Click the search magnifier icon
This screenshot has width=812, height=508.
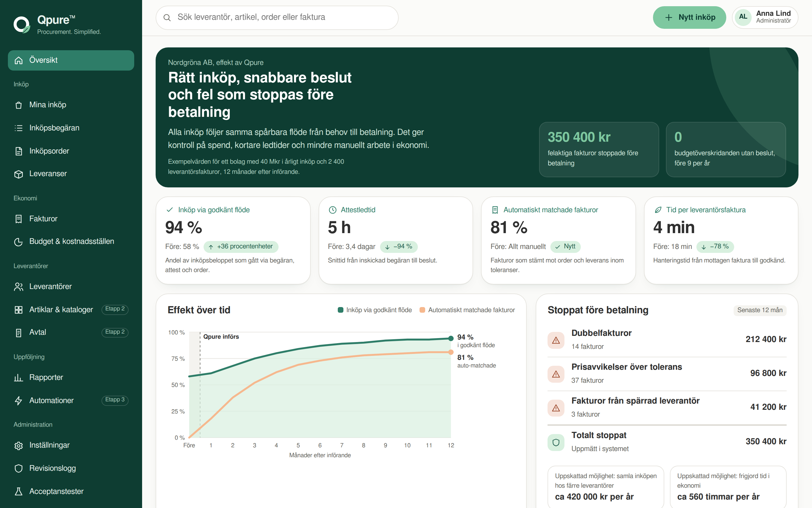coord(167,17)
